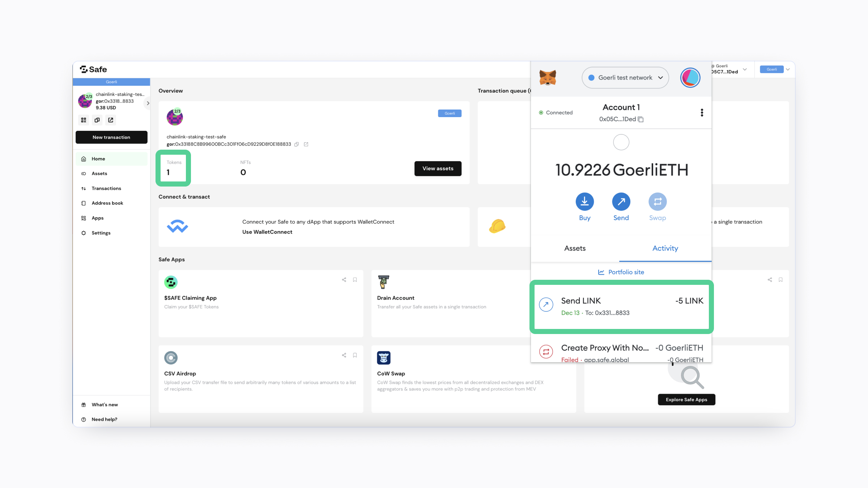Share the app card right of MetaMask
This screenshot has width=868, height=488.
pos(770,280)
